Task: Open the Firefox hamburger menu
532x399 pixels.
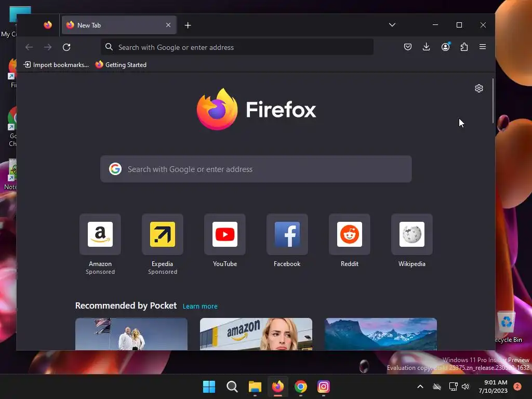Action: (483, 47)
